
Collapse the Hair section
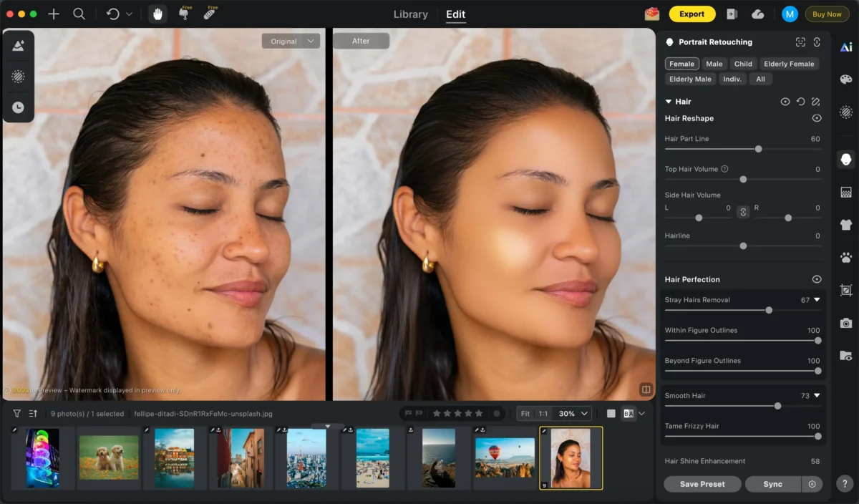pyautogui.click(x=669, y=102)
